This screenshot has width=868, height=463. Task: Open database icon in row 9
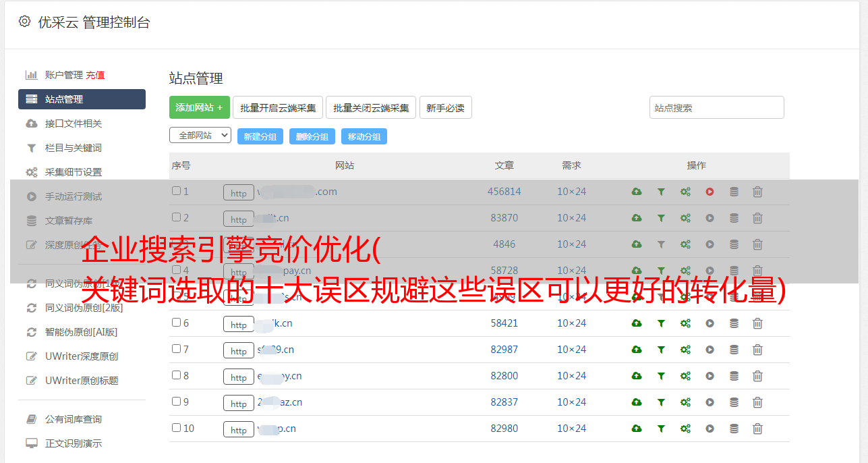[x=734, y=402]
